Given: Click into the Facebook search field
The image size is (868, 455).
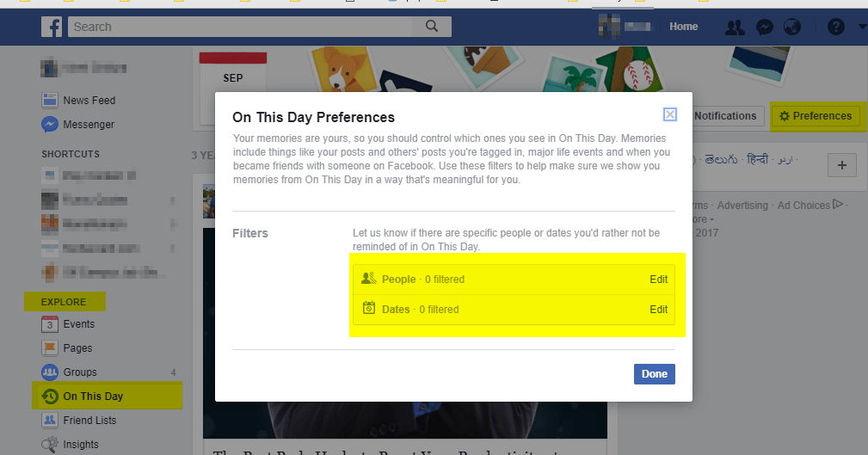Looking at the screenshot, I should pyautogui.click(x=241, y=27).
